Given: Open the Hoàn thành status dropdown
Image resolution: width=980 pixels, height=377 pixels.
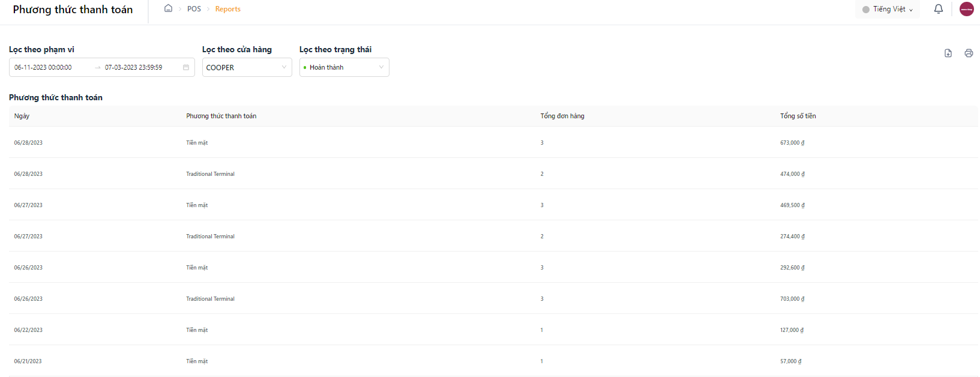Looking at the screenshot, I should click(x=344, y=67).
